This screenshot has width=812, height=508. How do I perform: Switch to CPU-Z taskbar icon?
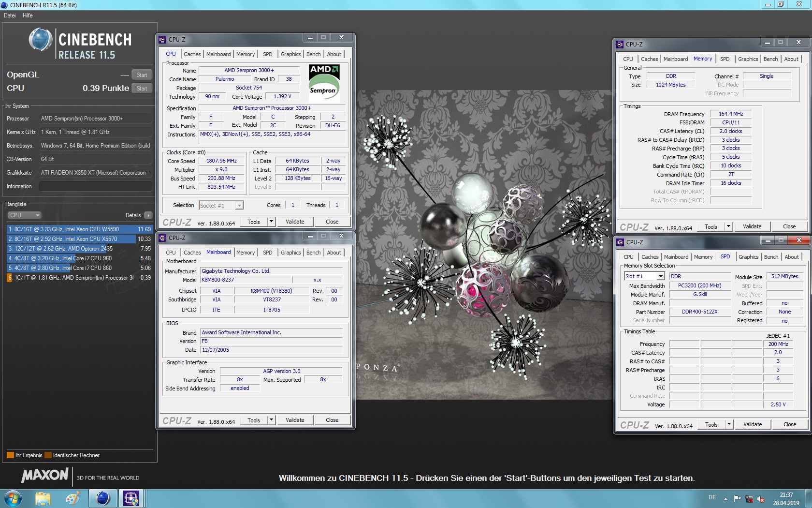tap(131, 498)
